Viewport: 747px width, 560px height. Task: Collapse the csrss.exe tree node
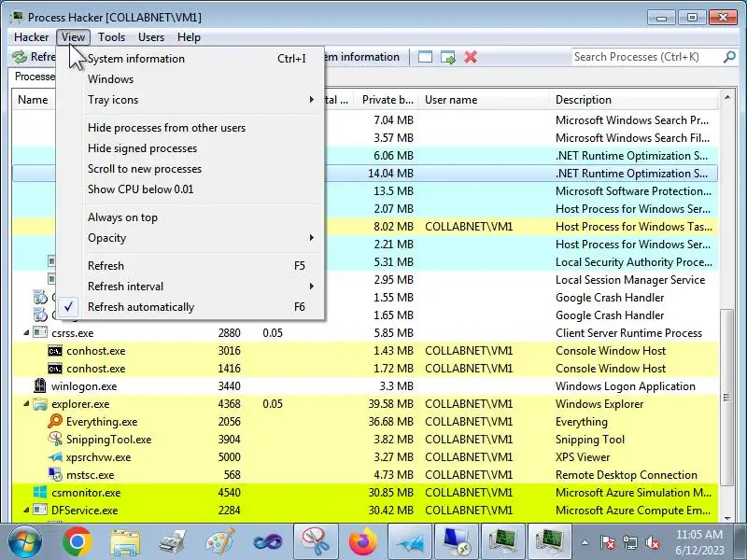click(26, 333)
